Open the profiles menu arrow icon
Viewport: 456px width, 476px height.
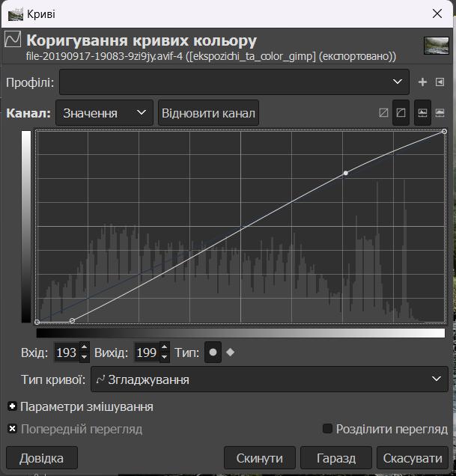click(440, 82)
